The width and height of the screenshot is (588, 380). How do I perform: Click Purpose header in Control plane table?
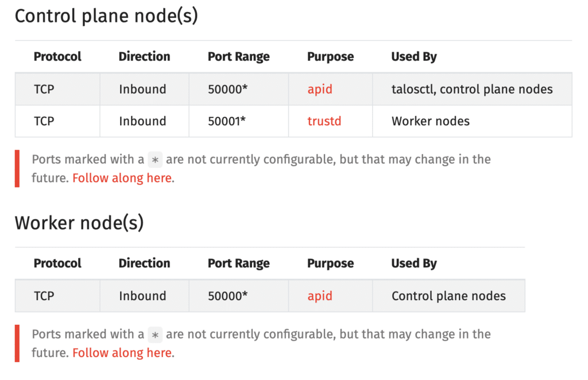330,57
